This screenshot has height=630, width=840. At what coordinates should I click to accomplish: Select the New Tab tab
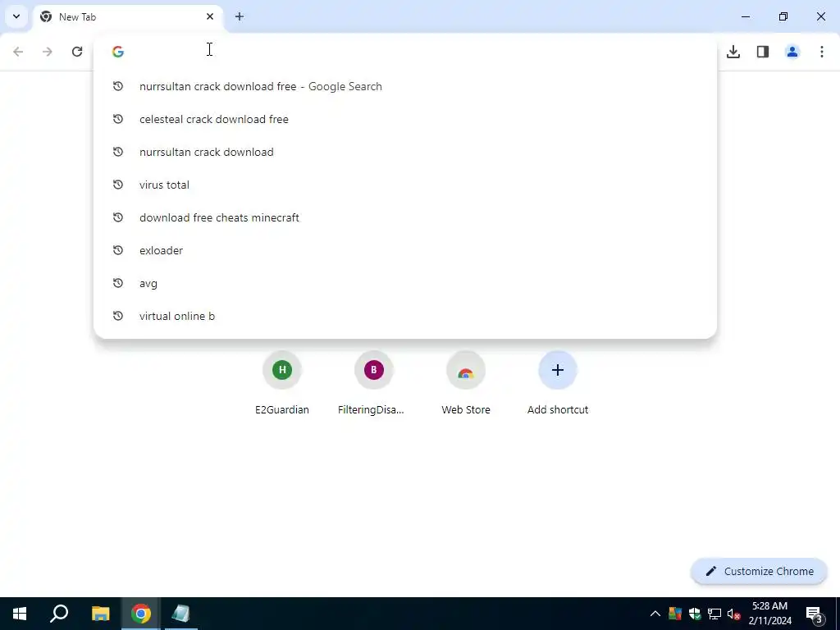point(129,16)
